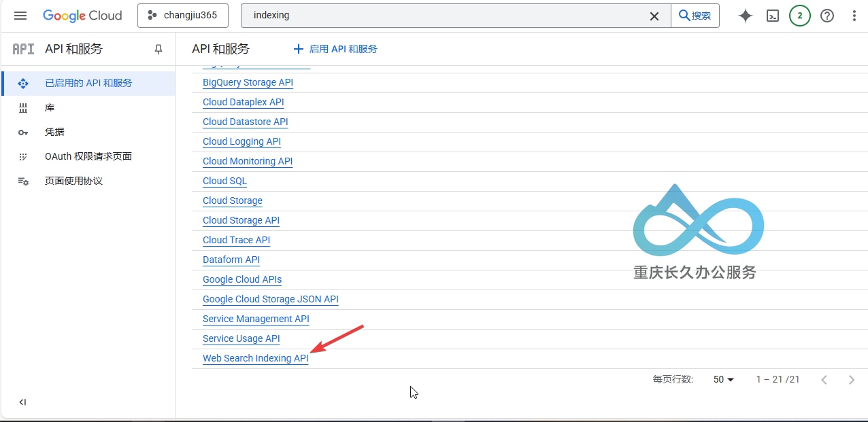Open Google Cloud Storage JSON API link
Screen dimensions: 868x422
271,299
